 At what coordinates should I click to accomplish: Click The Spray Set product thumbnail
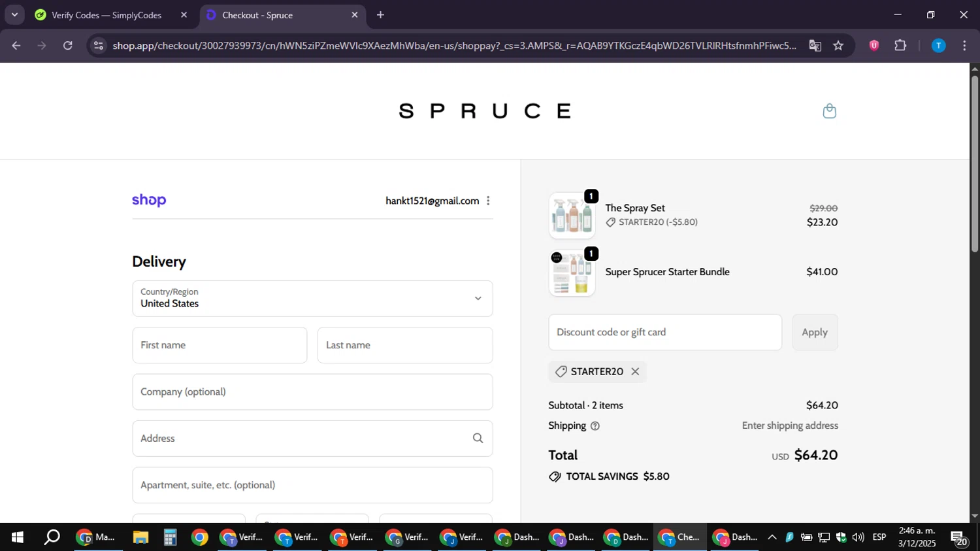572,216
